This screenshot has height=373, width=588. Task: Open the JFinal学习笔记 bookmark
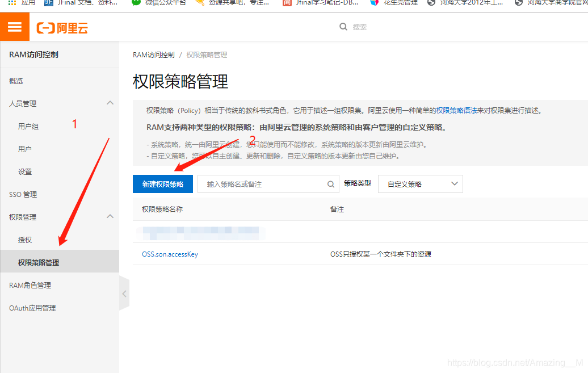[x=321, y=3]
